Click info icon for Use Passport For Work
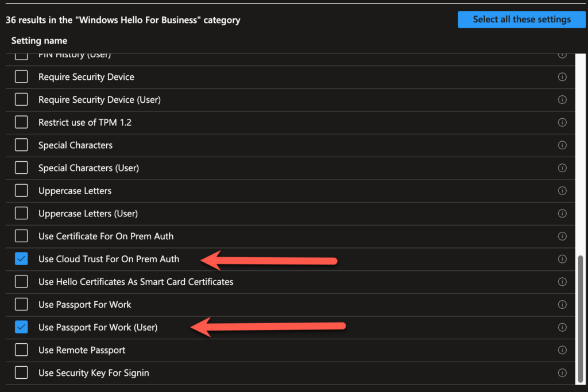The height and width of the screenshot is (392, 588). (x=562, y=304)
